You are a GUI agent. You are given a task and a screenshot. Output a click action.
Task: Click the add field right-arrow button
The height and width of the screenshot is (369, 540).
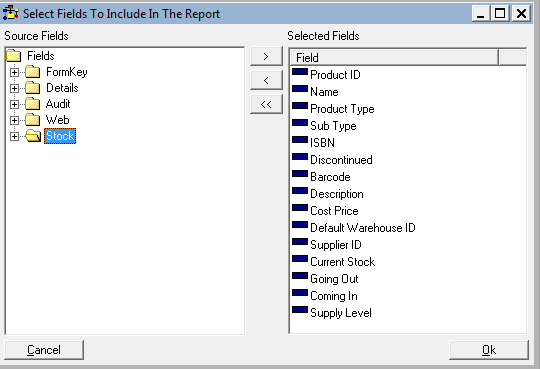click(x=266, y=57)
